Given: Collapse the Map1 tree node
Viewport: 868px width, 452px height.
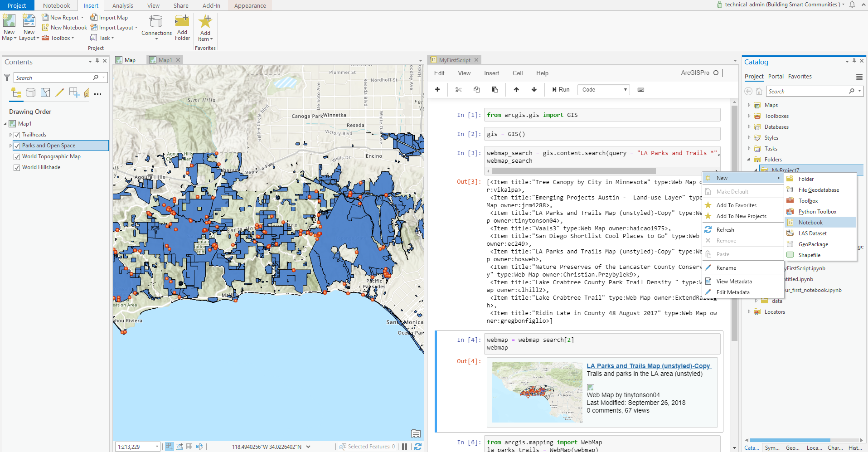Looking at the screenshot, I should [5, 124].
